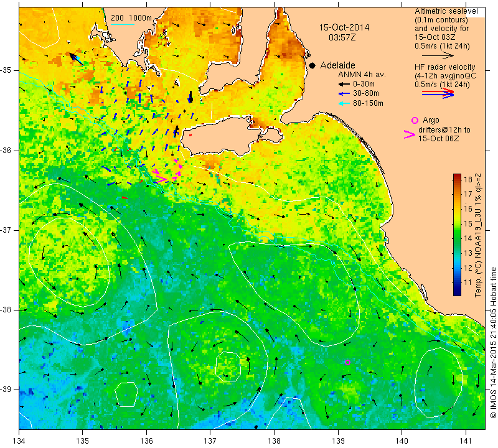Click the magenta Argo circle in the legend
This screenshot has height=448, width=498.
(x=415, y=120)
